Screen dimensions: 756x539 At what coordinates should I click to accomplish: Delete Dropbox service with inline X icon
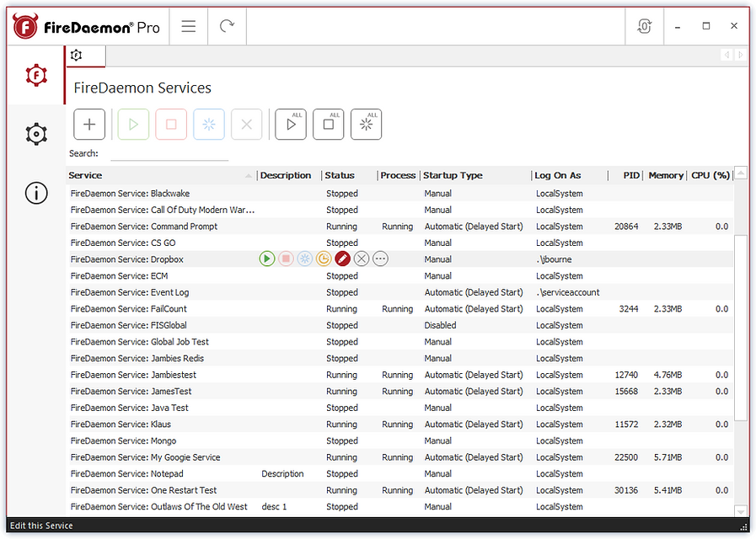[361, 259]
